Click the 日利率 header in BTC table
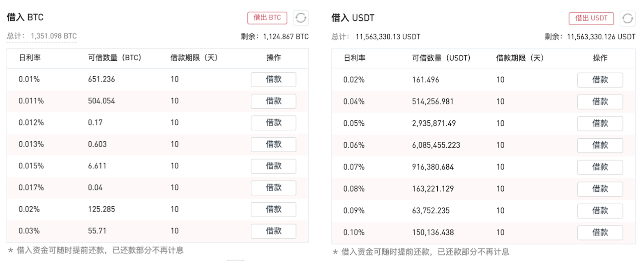Screen dimensions: 644x266 tap(30, 58)
